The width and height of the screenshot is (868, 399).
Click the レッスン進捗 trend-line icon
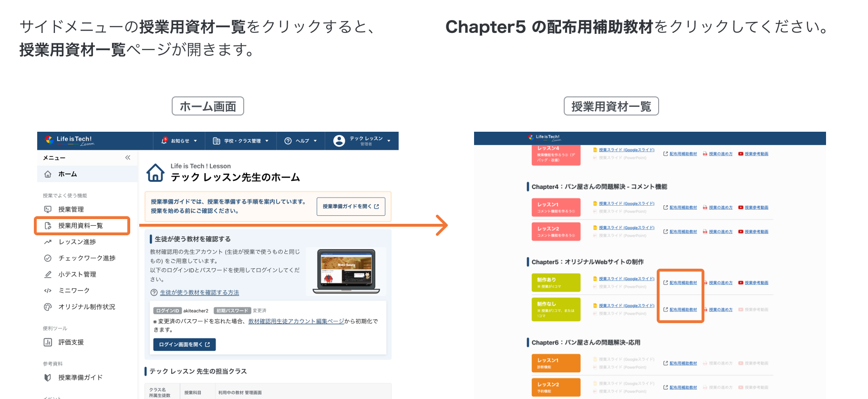[x=48, y=242]
